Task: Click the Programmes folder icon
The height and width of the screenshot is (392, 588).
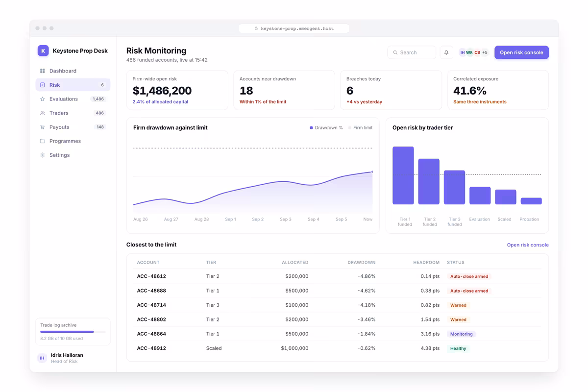Action: point(43,141)
